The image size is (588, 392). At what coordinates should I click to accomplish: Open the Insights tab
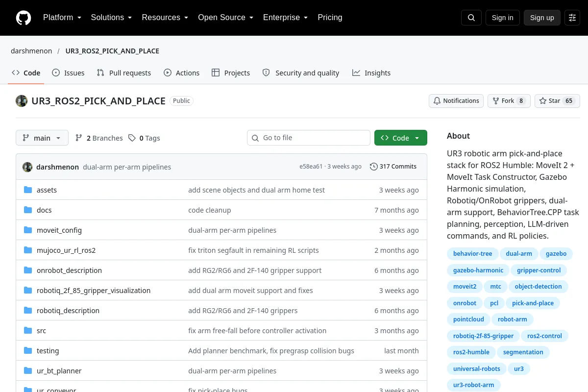(371, 73)
